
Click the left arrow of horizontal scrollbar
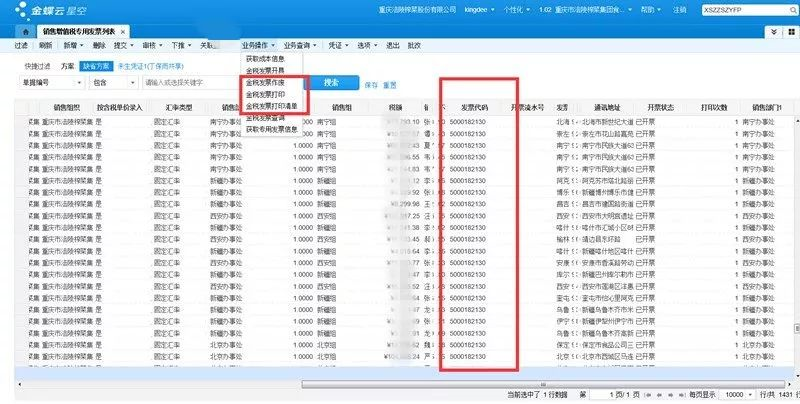pyautogui.click(x=19, y=384)
